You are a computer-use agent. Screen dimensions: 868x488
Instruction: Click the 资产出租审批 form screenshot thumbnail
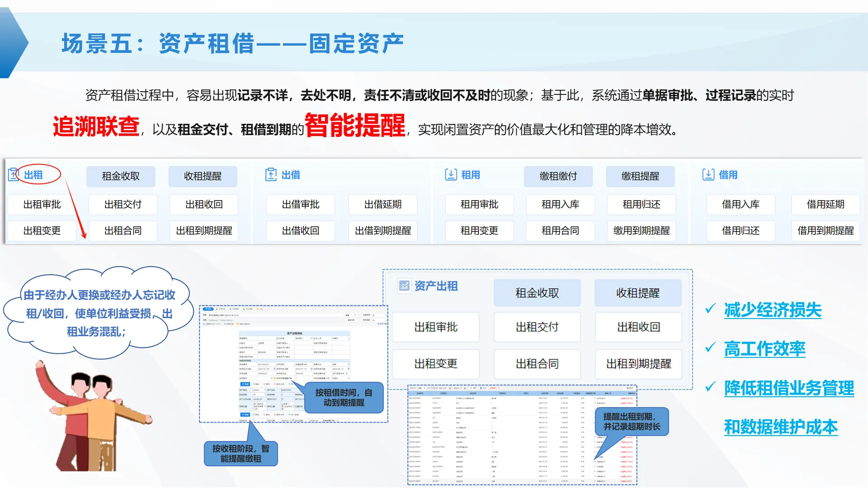coord(293,364)
